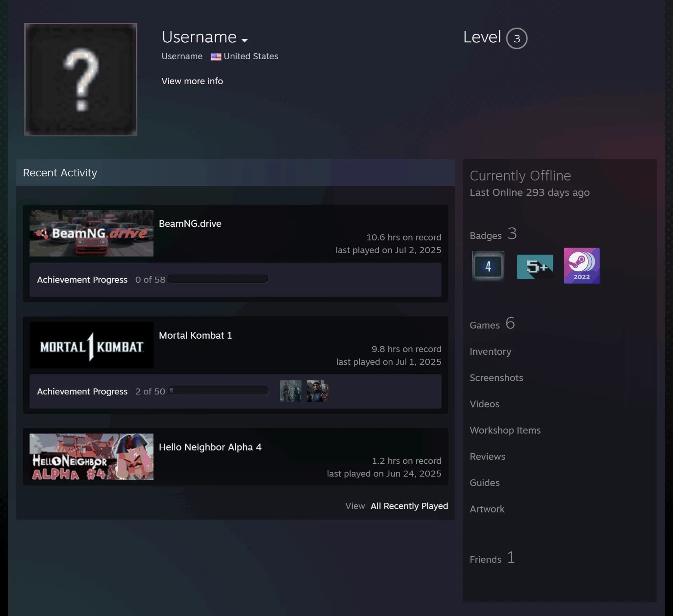Open the Friends list link
Viewport: 673px width, 616px height.
point(492,558)
